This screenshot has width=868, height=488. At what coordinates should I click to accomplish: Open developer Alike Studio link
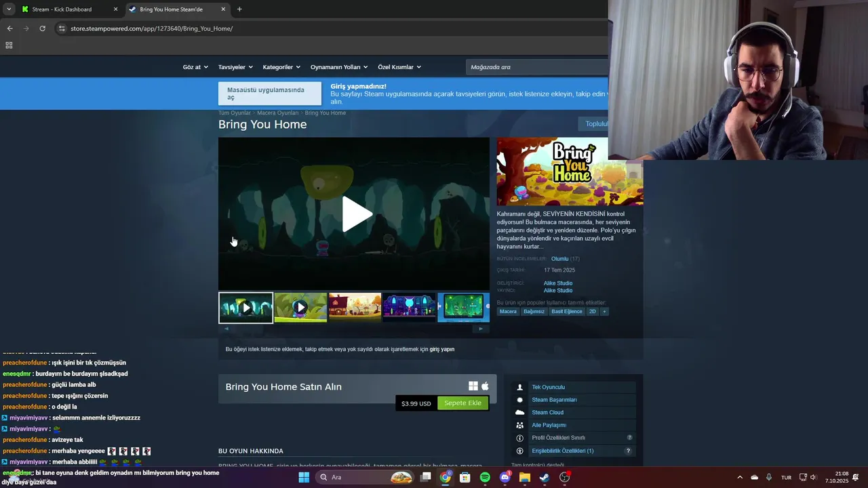[558, 283]
